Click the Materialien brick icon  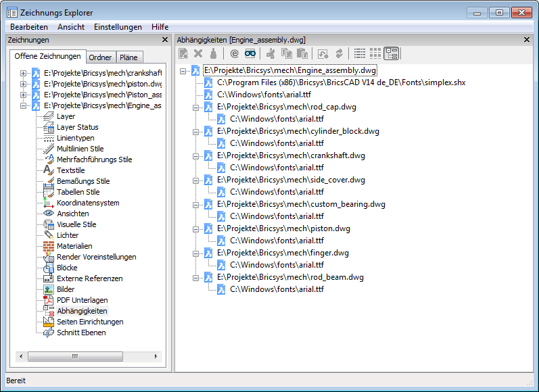coord(49,246)
